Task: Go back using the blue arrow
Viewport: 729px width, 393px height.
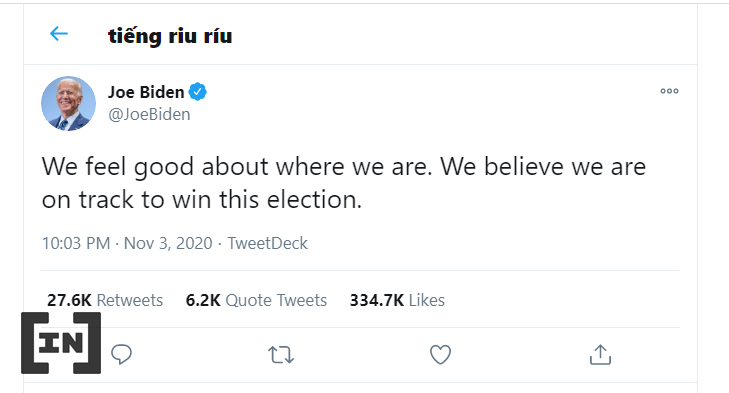Action: point(59,33)
